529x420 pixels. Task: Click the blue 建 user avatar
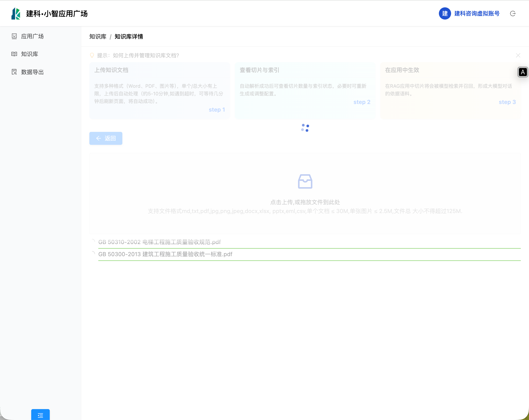point(445,13)
